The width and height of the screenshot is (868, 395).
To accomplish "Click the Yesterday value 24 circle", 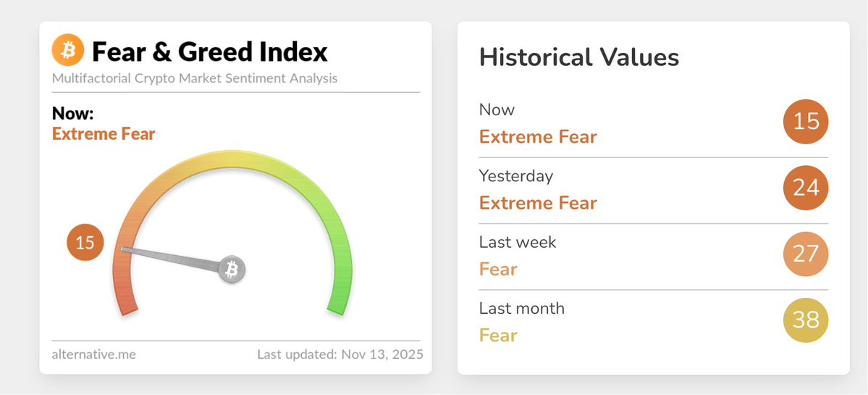I will coord(806,188).
